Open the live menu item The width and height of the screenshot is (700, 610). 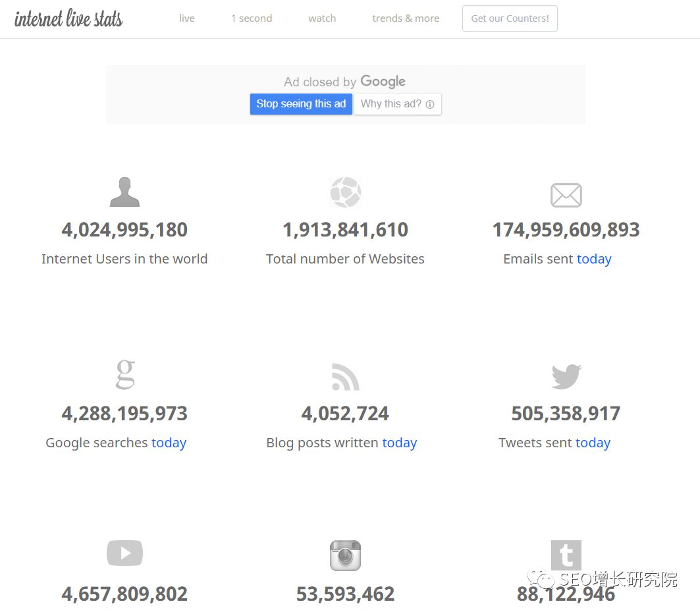point(186,18)
